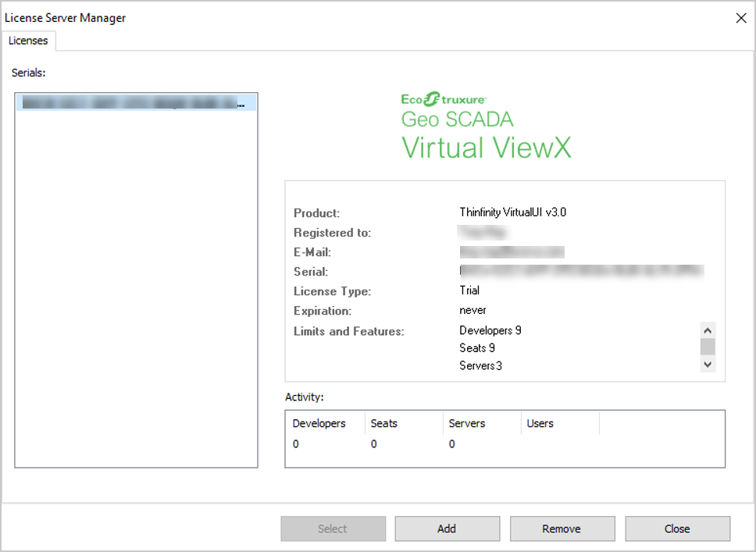Select the Activity row showing zeros
756x552 pixels.
[x=375, y=444]
